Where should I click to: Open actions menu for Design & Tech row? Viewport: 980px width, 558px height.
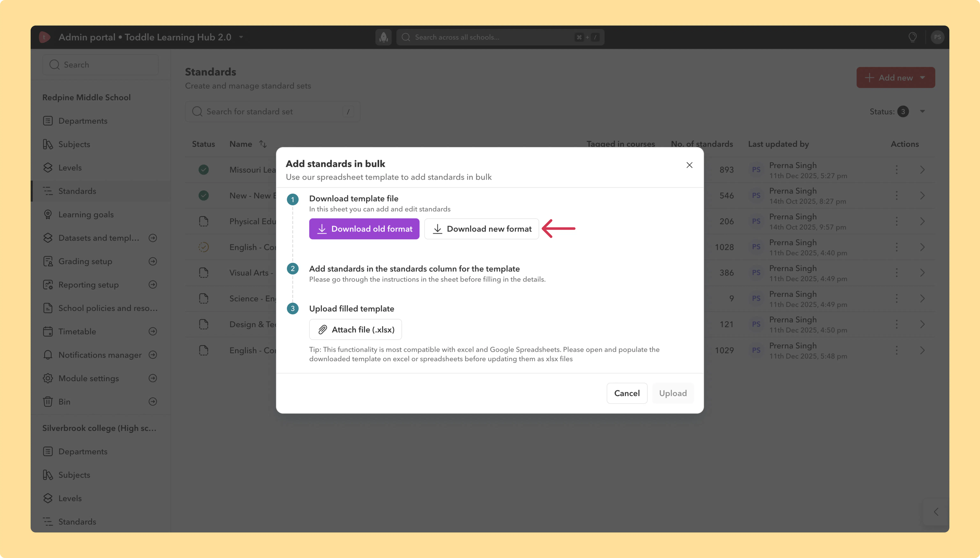[x=897, y=324]
